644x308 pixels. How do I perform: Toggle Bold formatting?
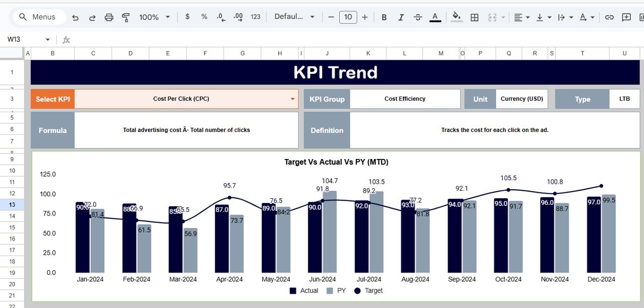pyautogui.click(x=384, y=17)
